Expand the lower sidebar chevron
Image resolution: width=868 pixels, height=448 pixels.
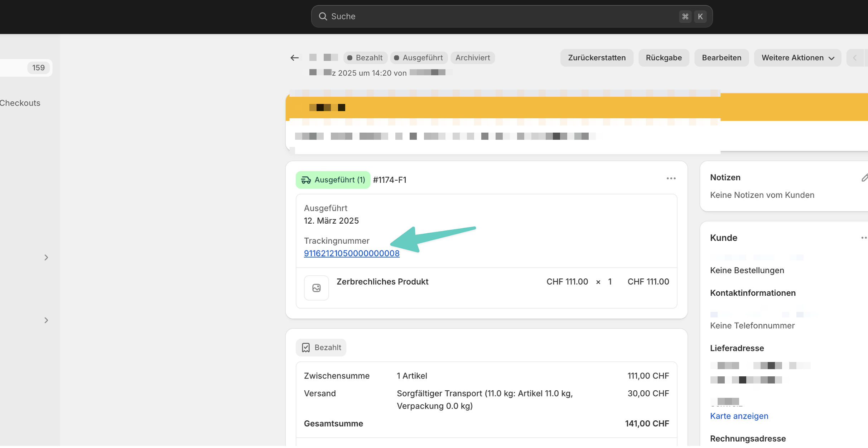[x=46, y=320]
